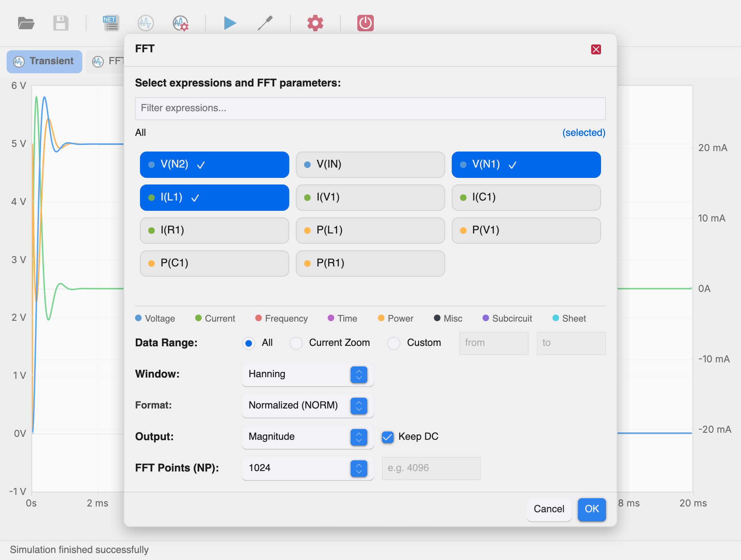The image size is (741, 560).
Task: Run simulation with the play icon
Action: pyautogui.click(x=230, y=23)
